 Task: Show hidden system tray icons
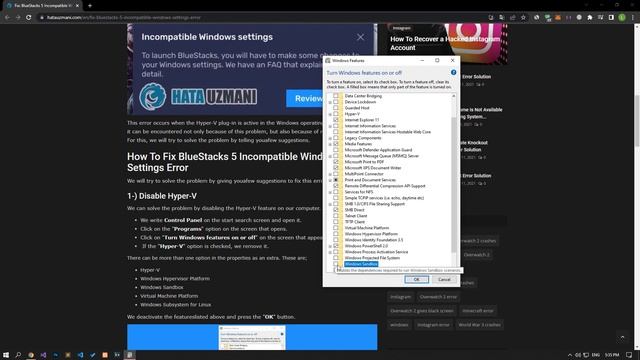[x=570, y=355]
